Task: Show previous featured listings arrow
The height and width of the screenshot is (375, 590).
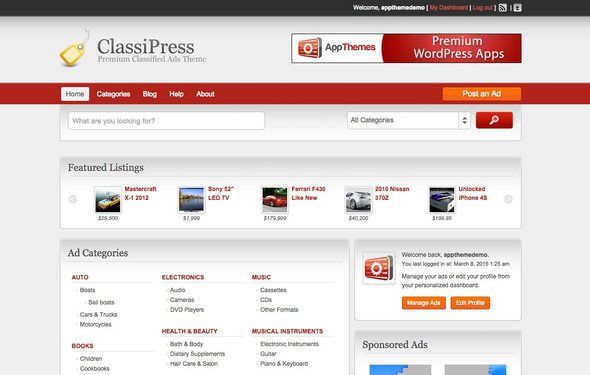Action: click(73, 199)
